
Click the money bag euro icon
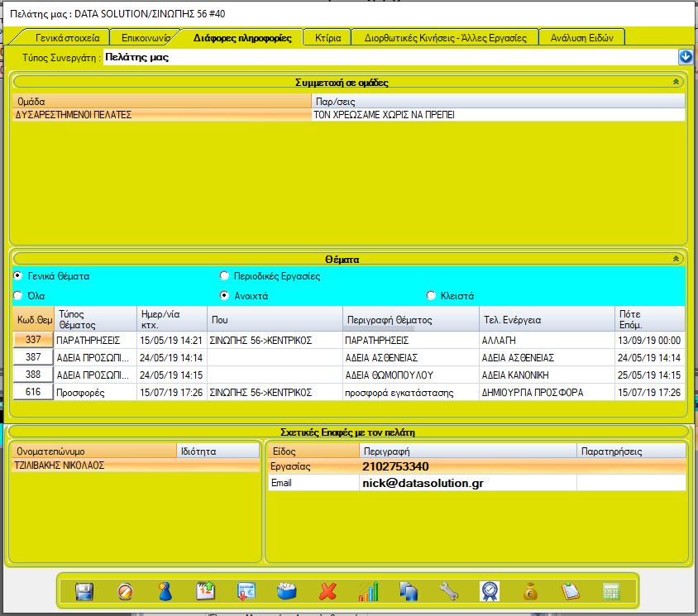[531, 591]
